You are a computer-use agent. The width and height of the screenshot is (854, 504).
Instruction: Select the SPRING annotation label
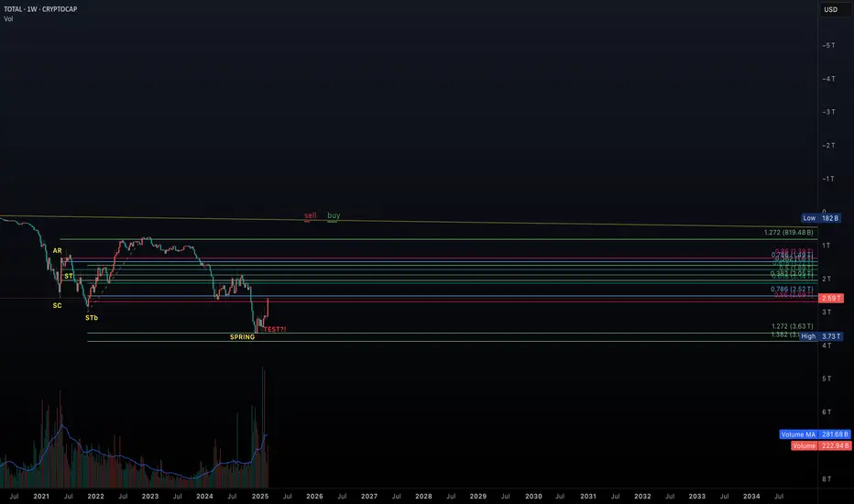[243, 337]
